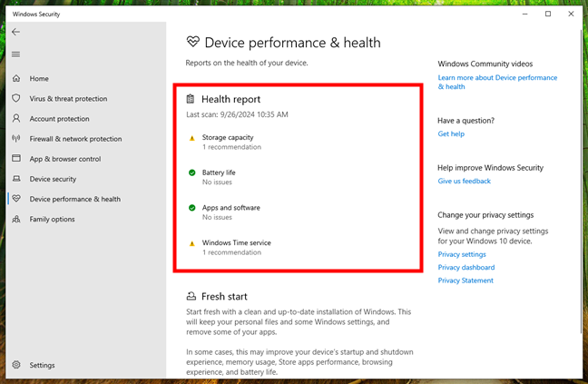Click the Firewall & network antenna icon
The height and width of the screenshot is (384, 588).
coord(16,138)
